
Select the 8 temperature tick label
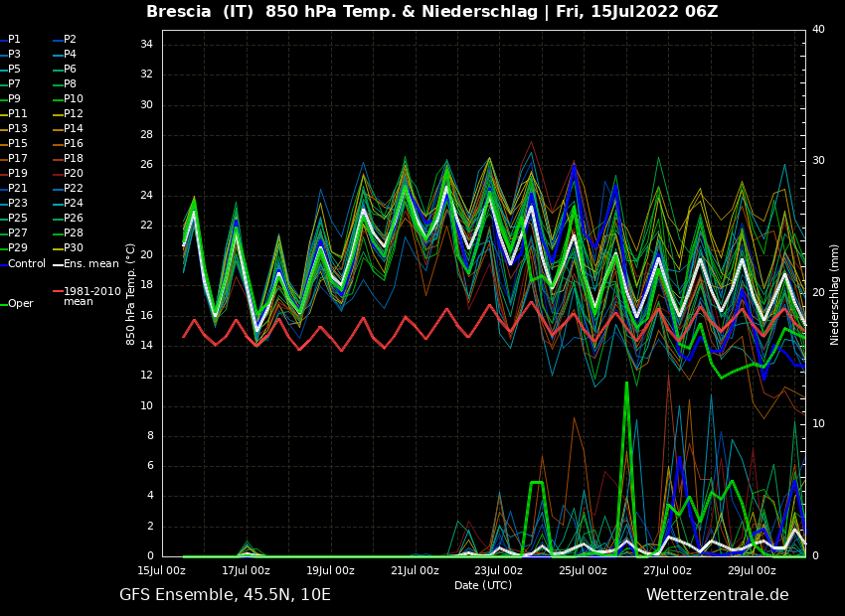pyautogui.click(x=150, y=436)
